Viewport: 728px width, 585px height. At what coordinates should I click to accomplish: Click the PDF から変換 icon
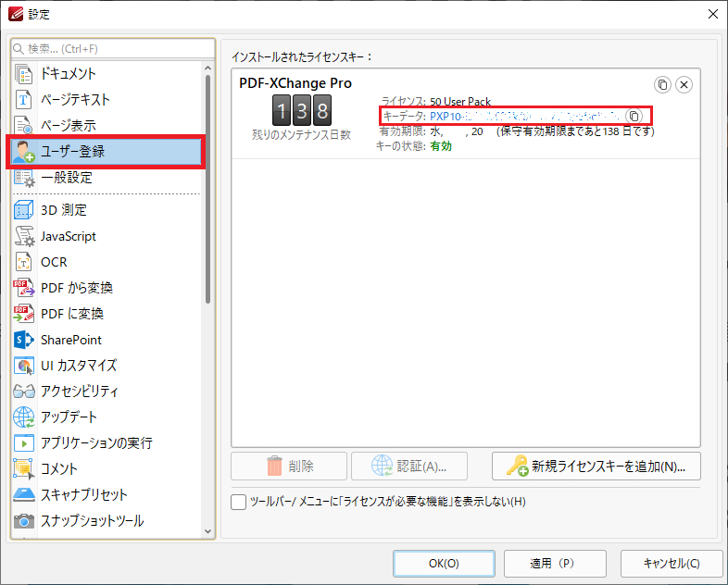(x=24, y=288)
